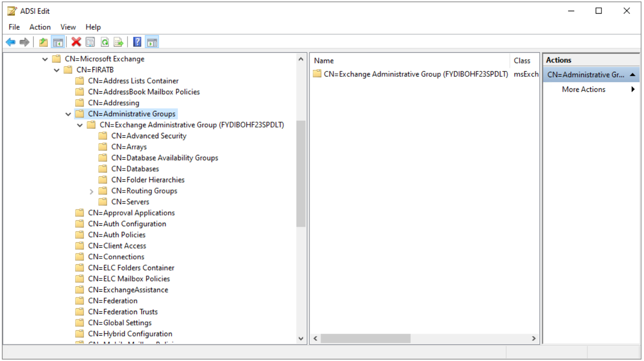Open the View menu
The image size is (644, 361).
pyautogui.click(x=68, y=27)
